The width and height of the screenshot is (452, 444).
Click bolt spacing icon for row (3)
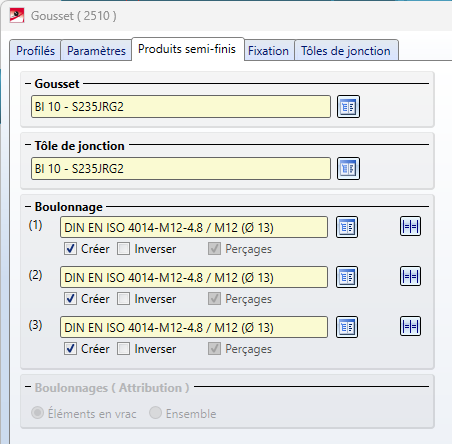point(410,326)
